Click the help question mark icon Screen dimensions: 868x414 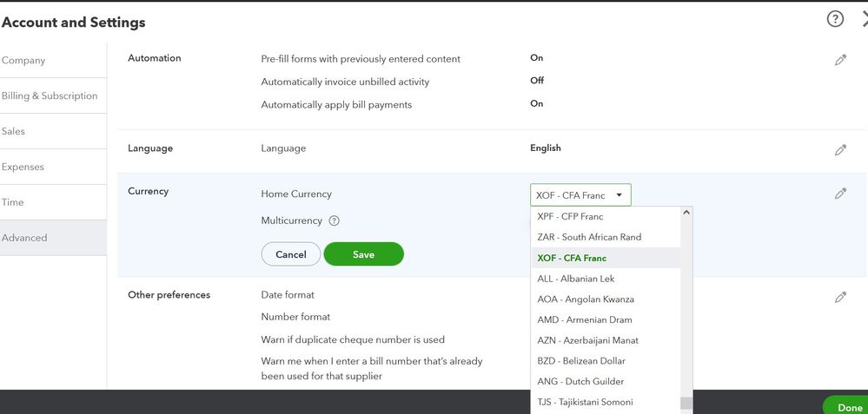(x=835, y=20)
